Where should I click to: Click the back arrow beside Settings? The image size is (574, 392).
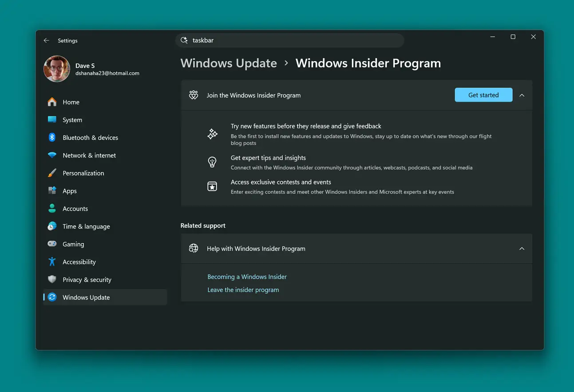[46, 40]
